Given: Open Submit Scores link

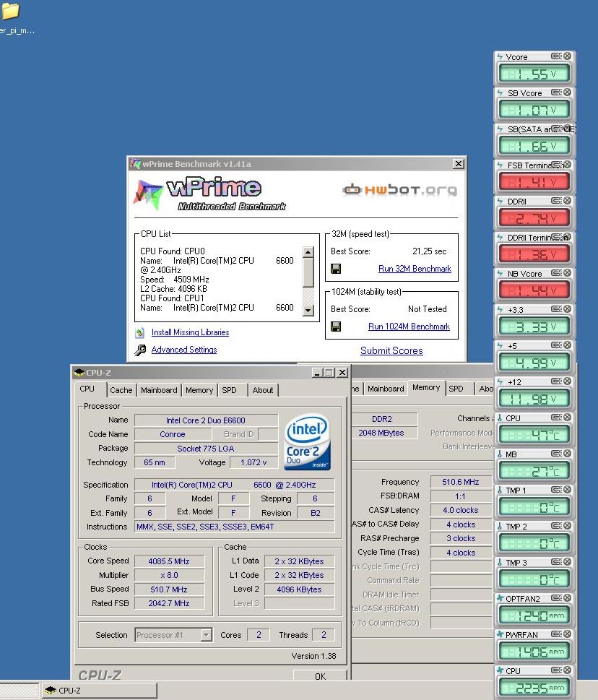Looking at the screenshot, I should [x=391, y=350].
